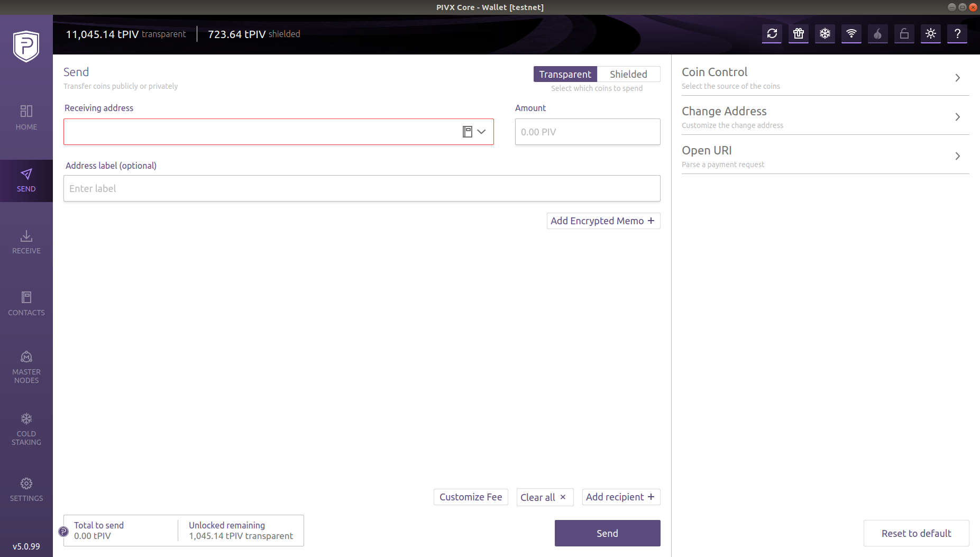
Task: Click the Enter label input field
Action: click(x=362, y=188)
